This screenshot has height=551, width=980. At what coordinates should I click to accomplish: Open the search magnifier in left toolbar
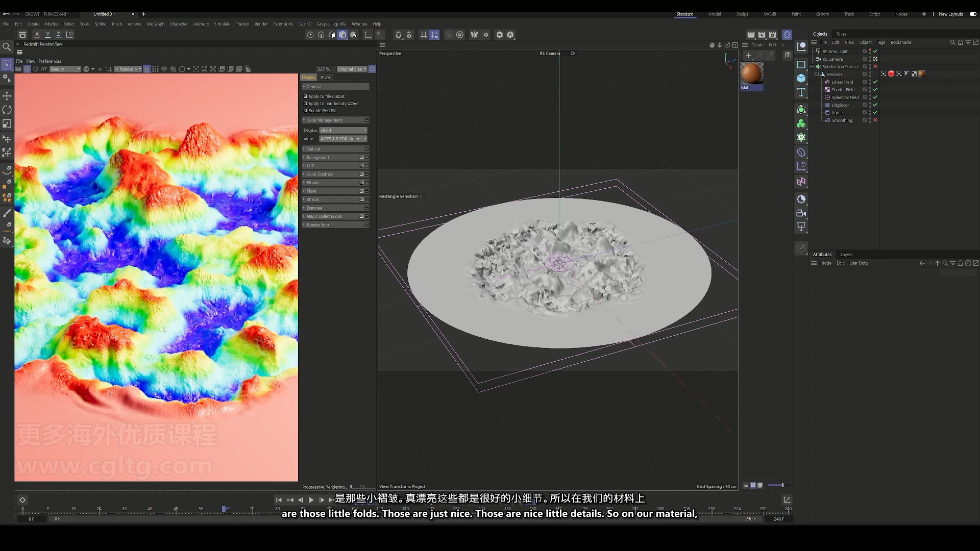tap(7, 47)
